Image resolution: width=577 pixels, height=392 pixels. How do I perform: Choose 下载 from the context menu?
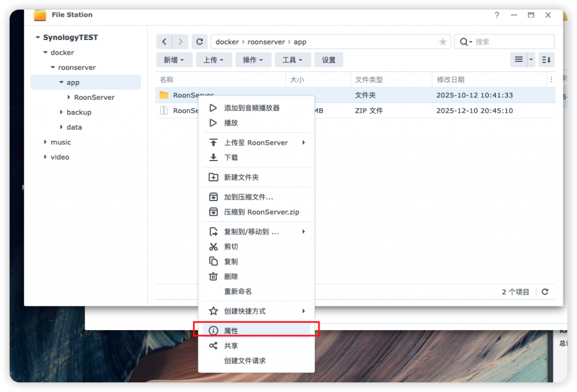click(x=231, y=158)
